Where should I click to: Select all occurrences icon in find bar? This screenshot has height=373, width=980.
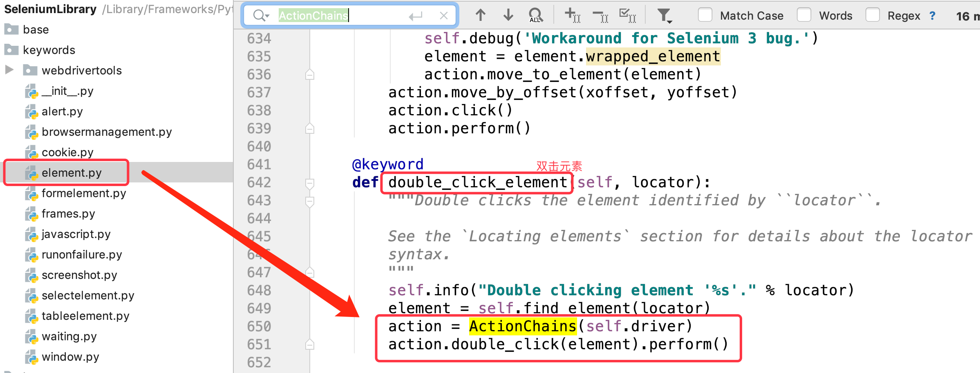point(627,16)
